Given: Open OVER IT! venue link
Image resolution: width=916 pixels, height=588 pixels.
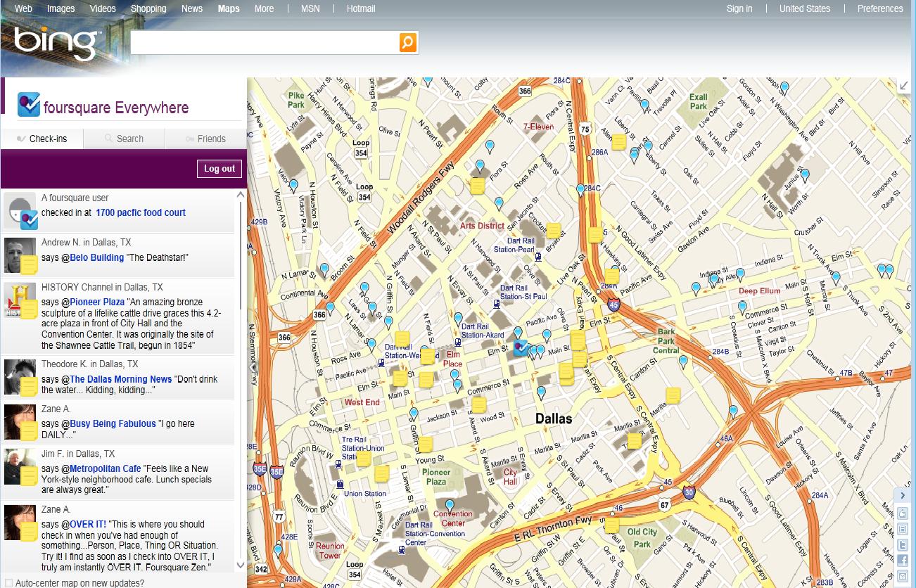Looking at the screenshot, I should [88, 524].
